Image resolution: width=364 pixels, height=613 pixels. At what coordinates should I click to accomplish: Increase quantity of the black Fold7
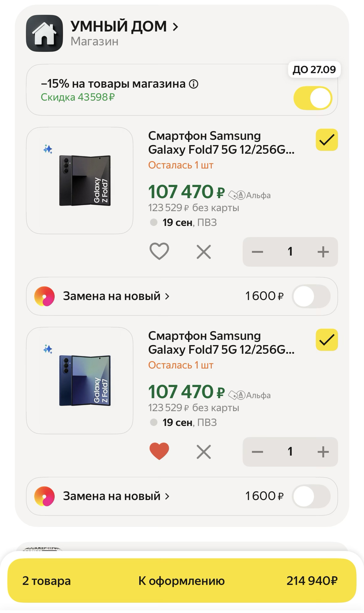pyautogui.click(x=323, y=252)
